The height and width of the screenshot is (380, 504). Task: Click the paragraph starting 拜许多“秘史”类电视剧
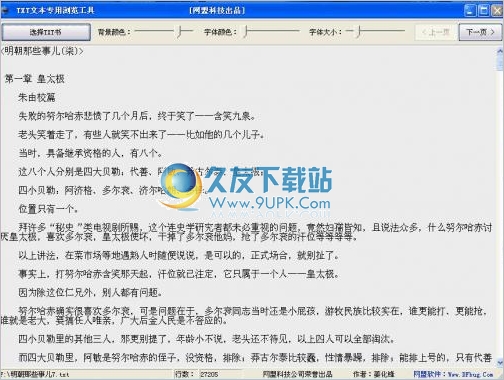(x=246, y=232)
